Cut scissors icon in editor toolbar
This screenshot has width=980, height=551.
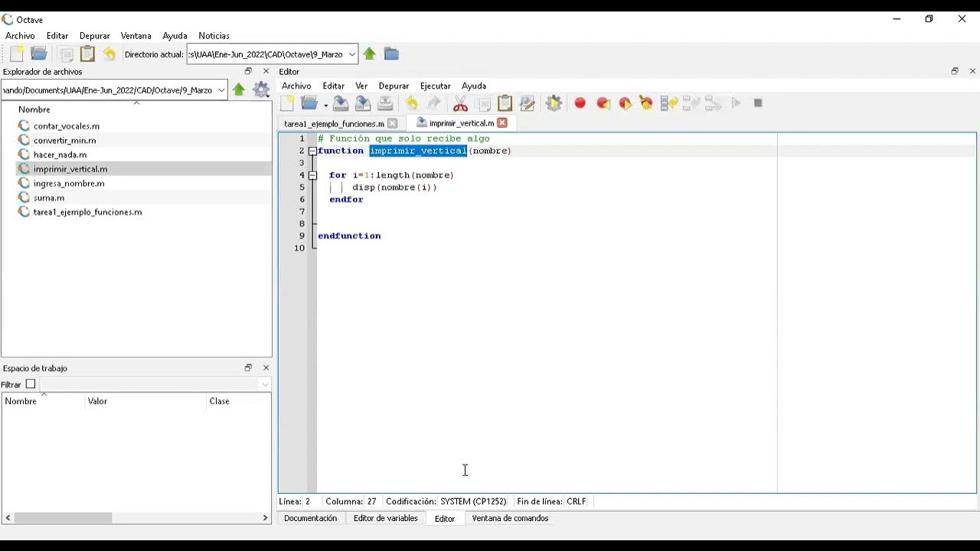tap(460, 103)
